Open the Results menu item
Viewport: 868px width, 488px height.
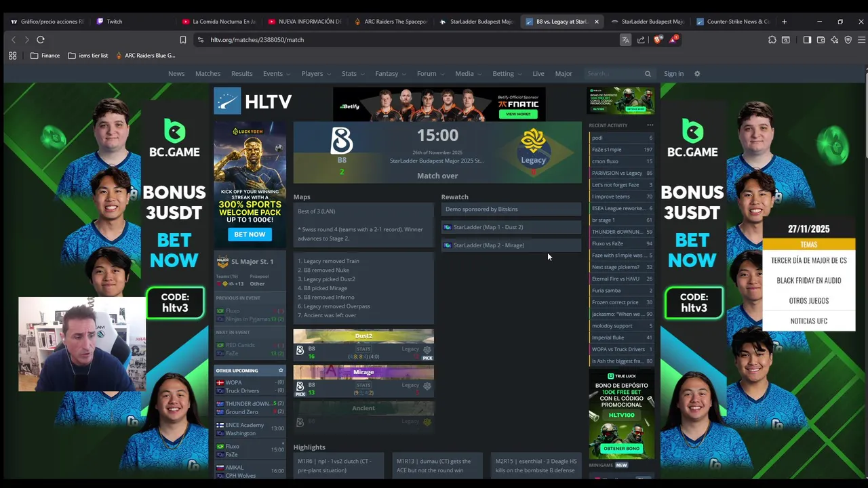tap(241, 74)
